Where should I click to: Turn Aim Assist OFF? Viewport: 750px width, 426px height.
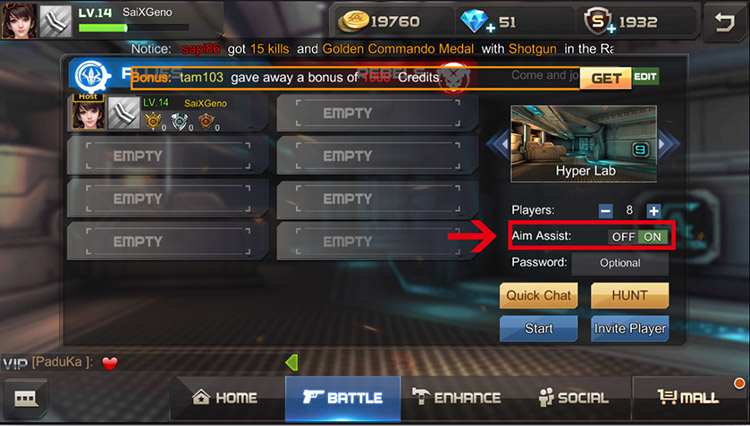click(623, 237)
